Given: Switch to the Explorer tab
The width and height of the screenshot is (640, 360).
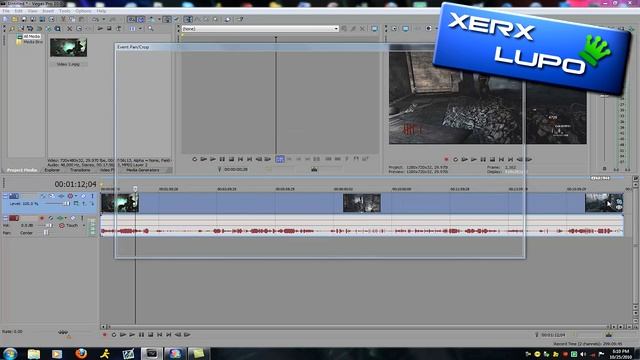Looking at the screenshot, I should pyautogui.click(x=52, y=170).
